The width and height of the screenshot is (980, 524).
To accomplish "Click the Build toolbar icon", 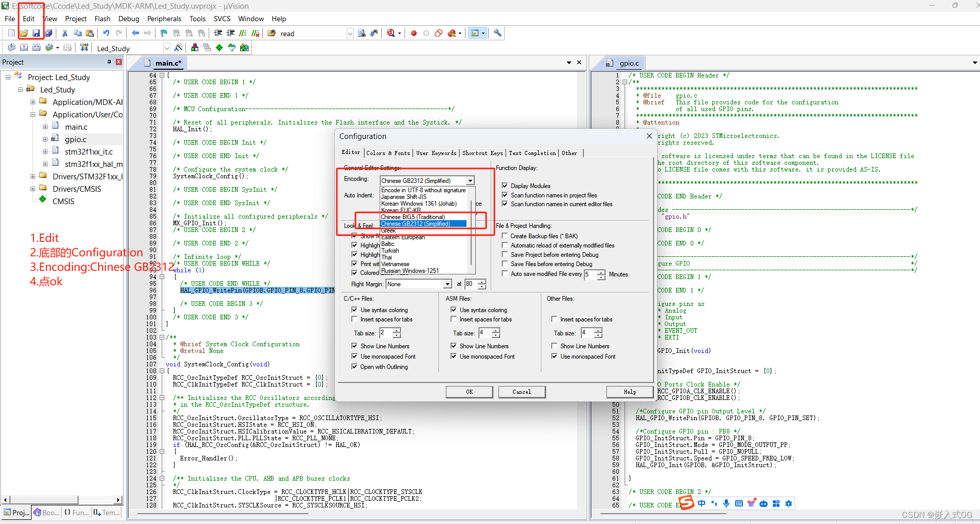I will 24,47.
